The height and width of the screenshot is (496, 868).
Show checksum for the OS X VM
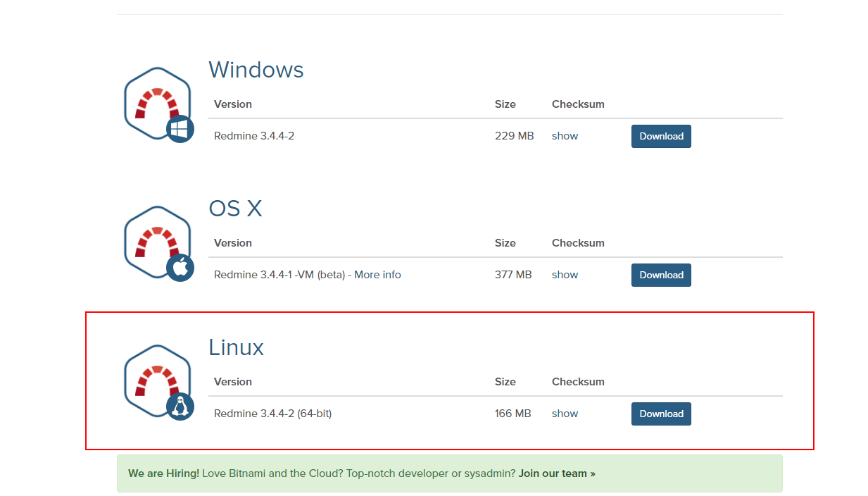click(565, 275)
